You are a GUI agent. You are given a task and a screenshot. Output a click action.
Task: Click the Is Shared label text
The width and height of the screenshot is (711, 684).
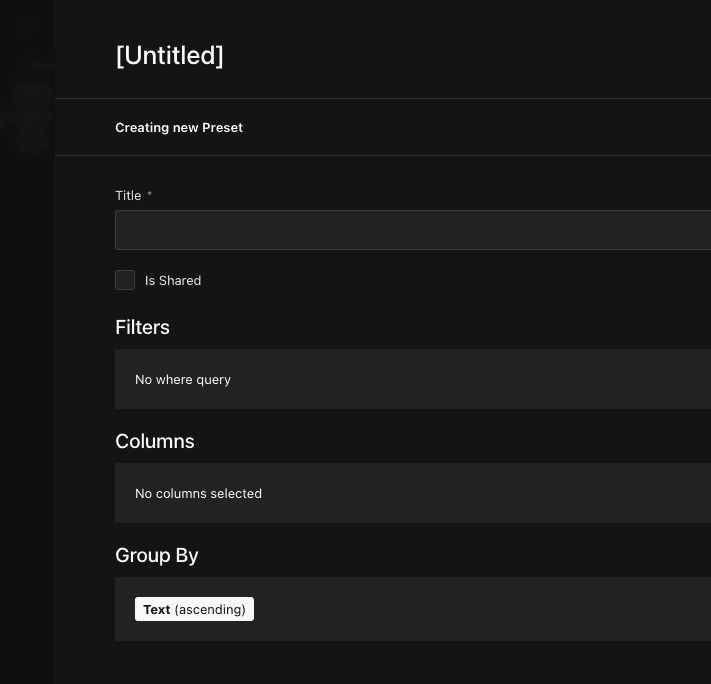(x=173, y=280)
